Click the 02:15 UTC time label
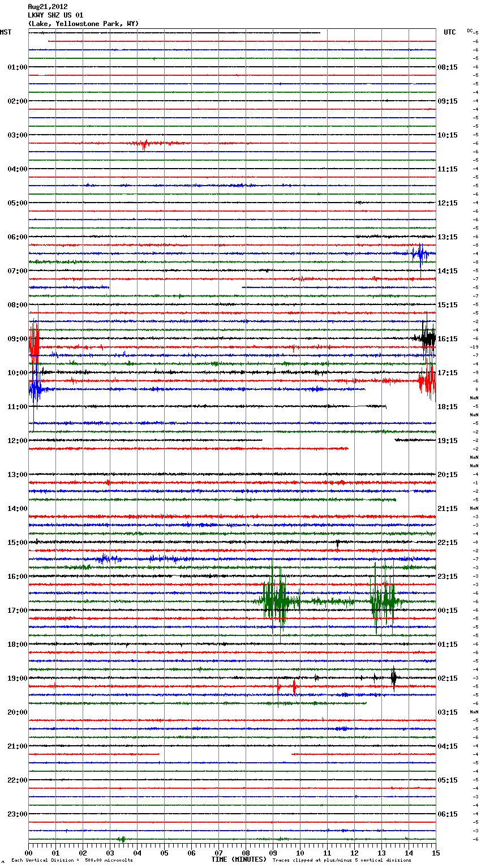481x868 pixels. (448, 678)
